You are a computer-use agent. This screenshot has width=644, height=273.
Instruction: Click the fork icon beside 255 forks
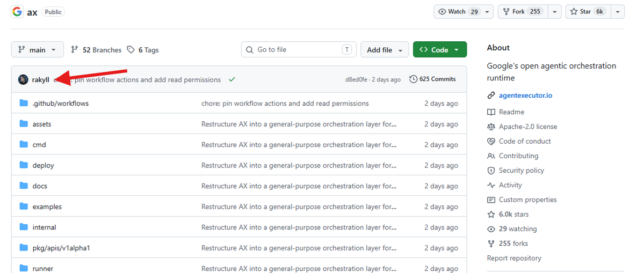[491, 244]
